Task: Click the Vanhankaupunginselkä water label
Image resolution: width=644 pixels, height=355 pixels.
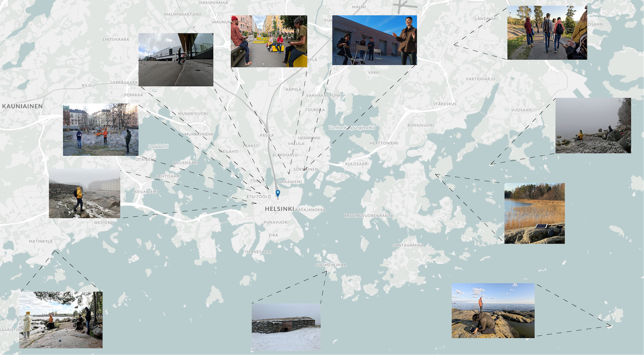Action: coord(352,127)
